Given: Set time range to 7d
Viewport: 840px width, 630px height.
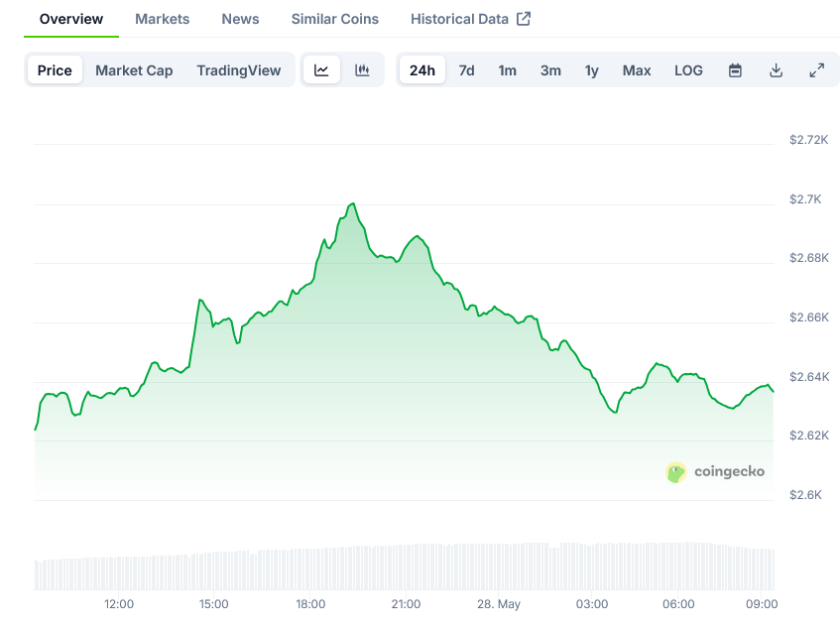Looking at the screenshot, I should pos(466,70).
